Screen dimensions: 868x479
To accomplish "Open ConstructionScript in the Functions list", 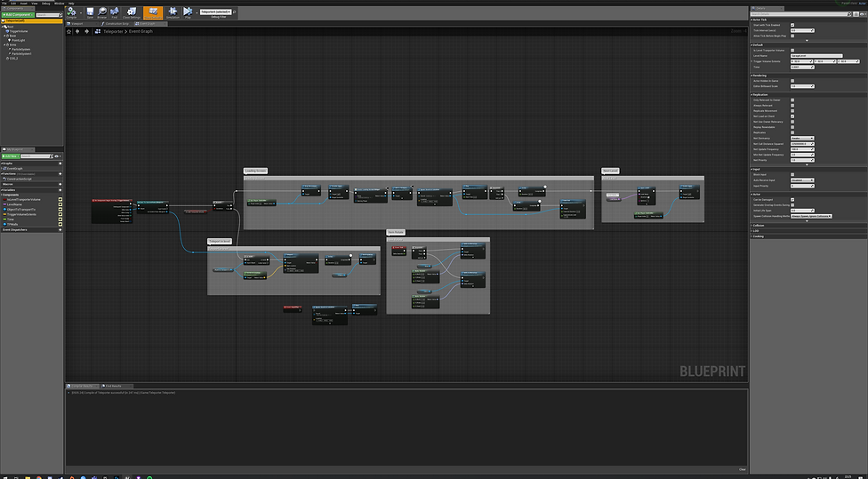I will (19, 180).
